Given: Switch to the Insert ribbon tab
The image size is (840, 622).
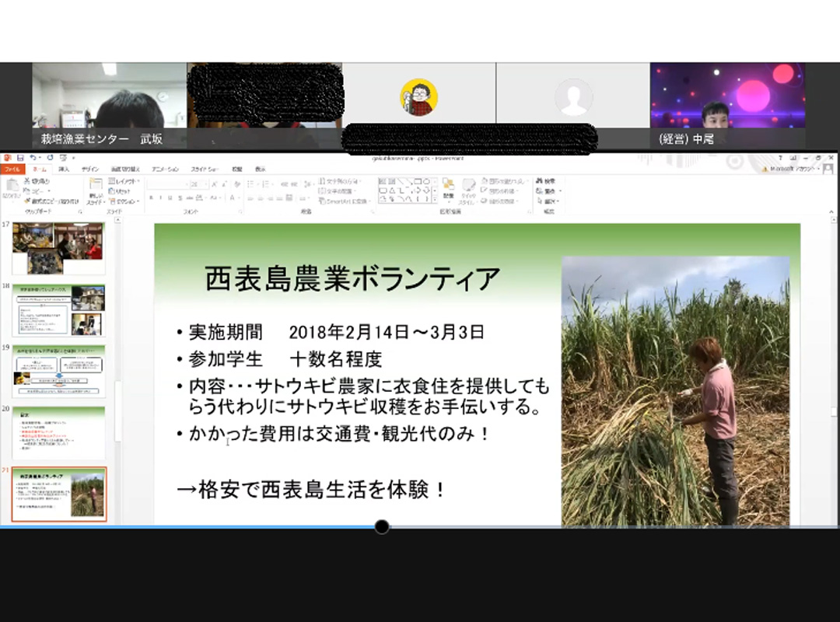Looking at the screenshot, I should 64,169.
